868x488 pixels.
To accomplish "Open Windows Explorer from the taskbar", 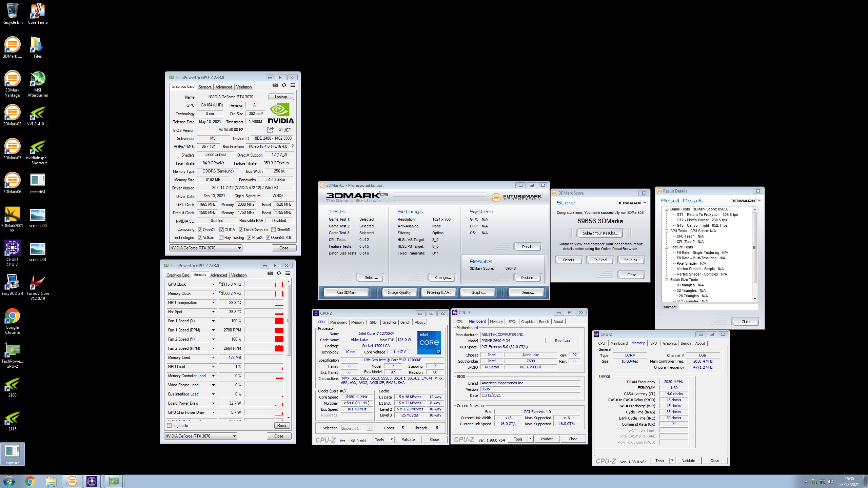I will (51, 481).
